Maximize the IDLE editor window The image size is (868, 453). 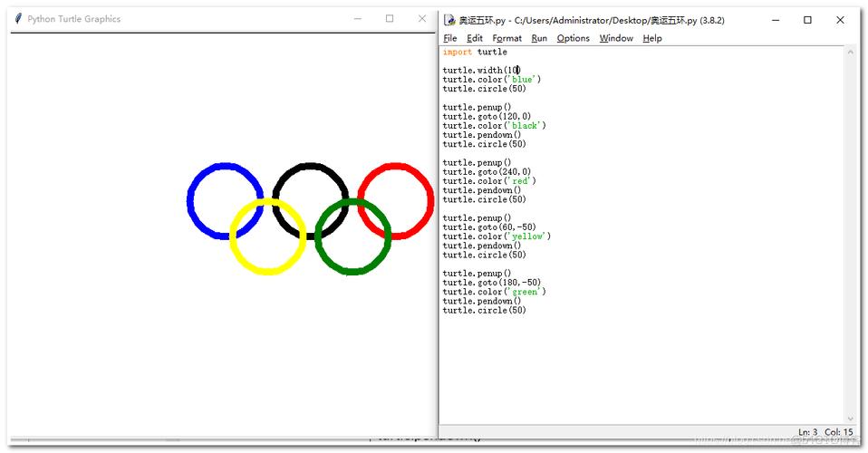(807, 20)
